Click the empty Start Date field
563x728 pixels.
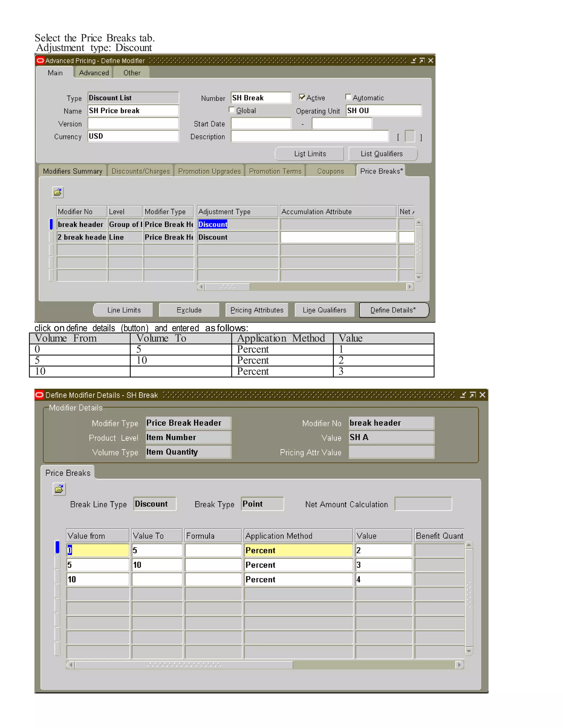click(261, 123)
